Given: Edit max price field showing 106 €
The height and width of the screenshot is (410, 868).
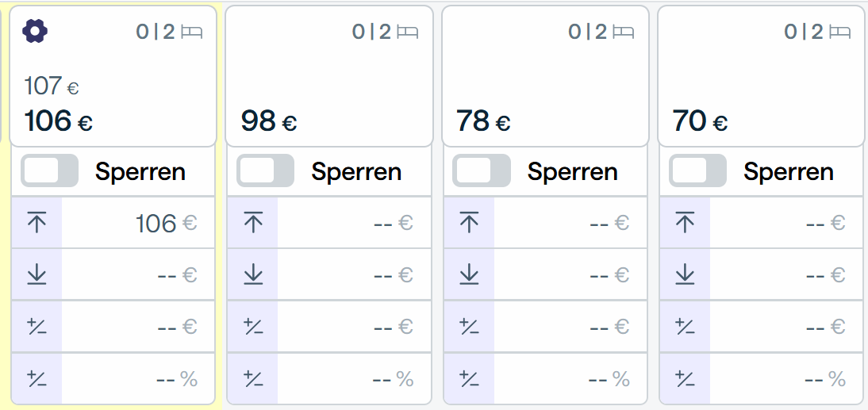Looking at the screenshot, I should [x=138, y=222].
